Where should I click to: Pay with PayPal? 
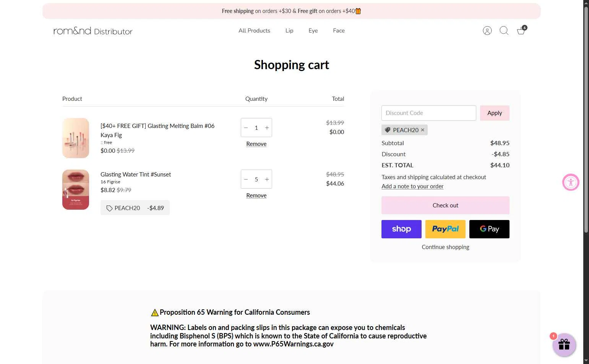click(x=445, y=229)
